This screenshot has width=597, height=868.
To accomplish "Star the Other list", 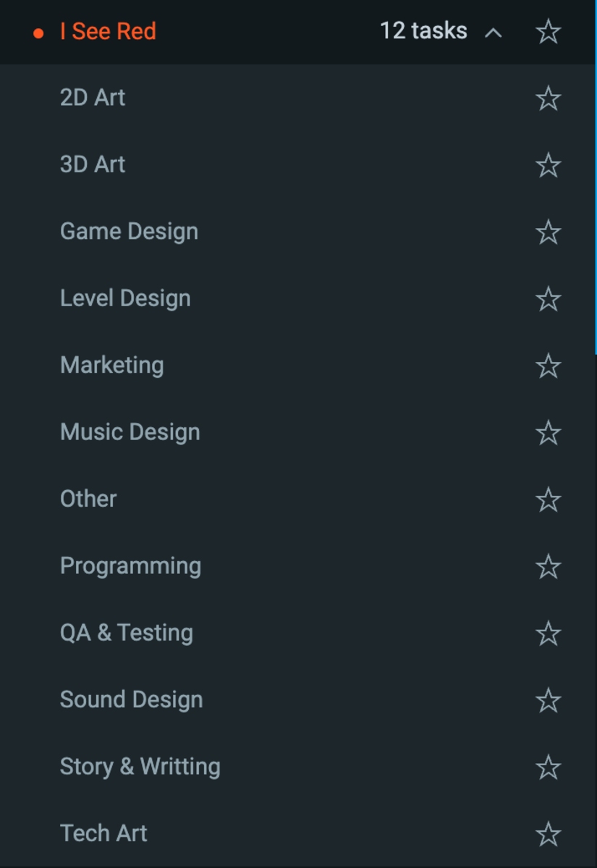I will (x=549, y=500).
